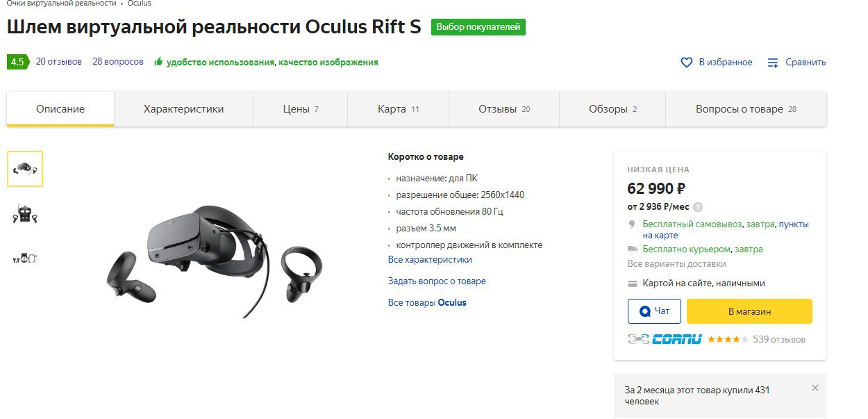Open the Характеристики tab
868x419 pixels.
coord(183,109)
